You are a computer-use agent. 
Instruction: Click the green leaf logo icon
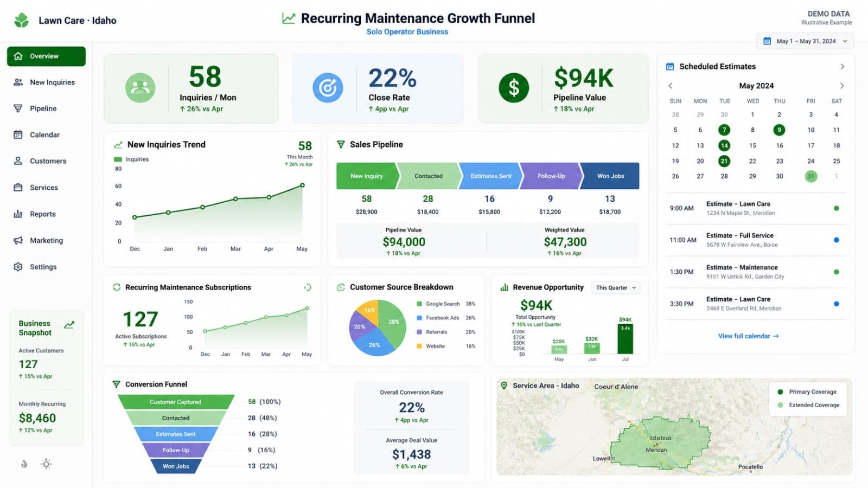22,20
